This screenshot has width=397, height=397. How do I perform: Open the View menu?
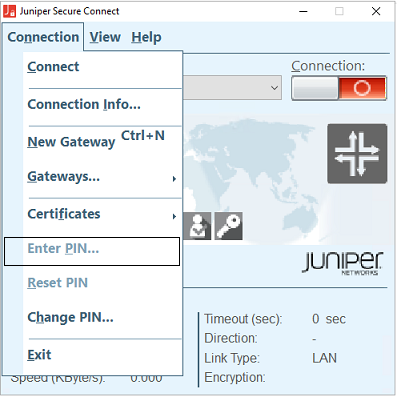pyautogui.click(x=105, y=37)
